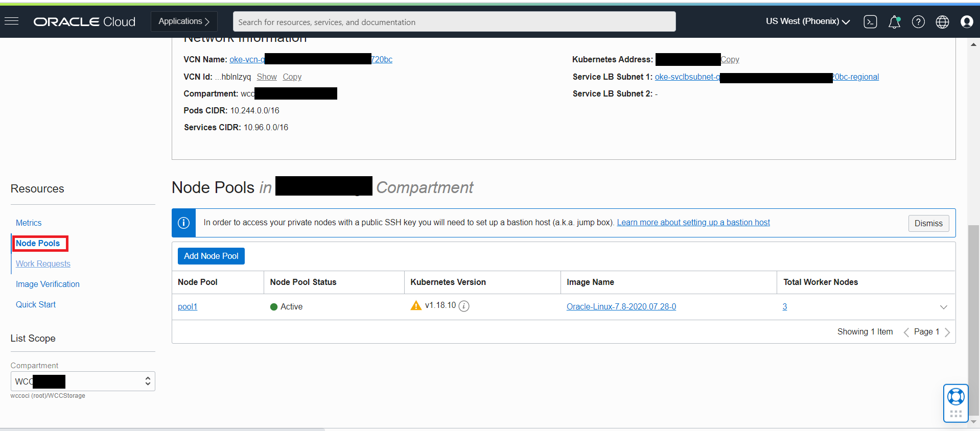The image size is (980, 431).
Task: Click the vertical scrollbar down arrow
Action: 974,422
